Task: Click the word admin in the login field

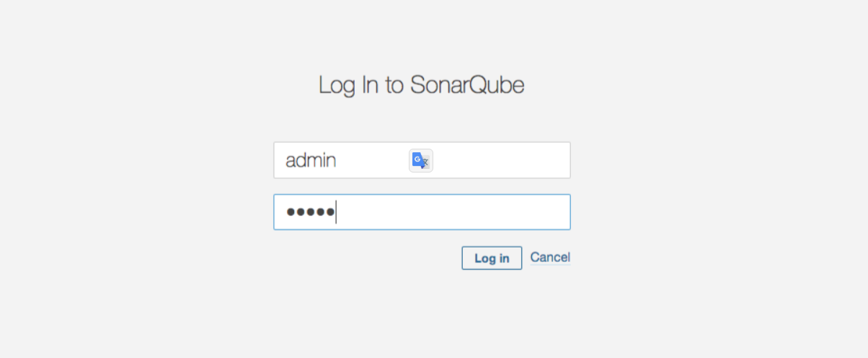Action: [311, 160]
